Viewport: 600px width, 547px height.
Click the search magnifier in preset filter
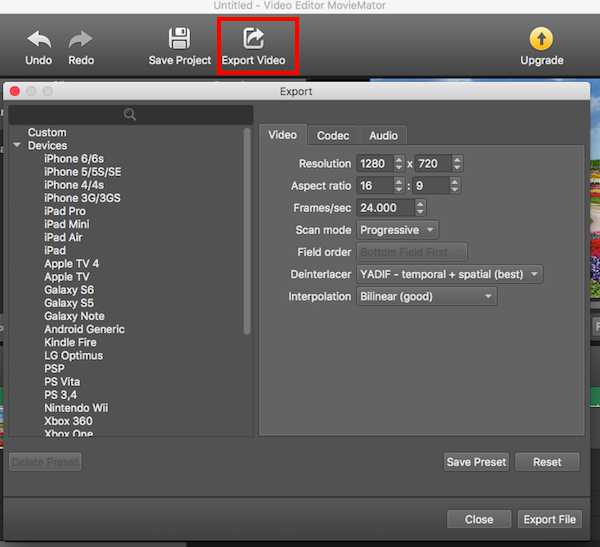tap(130, 114)
